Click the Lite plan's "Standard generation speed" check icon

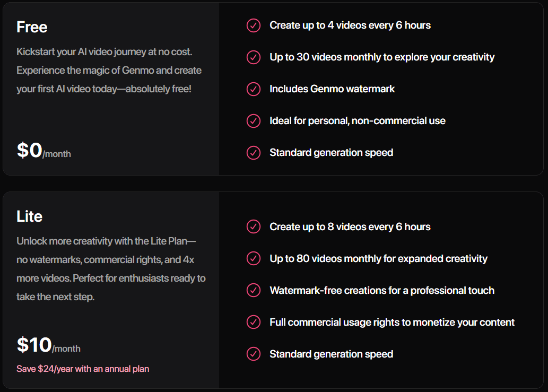point(254,354)
